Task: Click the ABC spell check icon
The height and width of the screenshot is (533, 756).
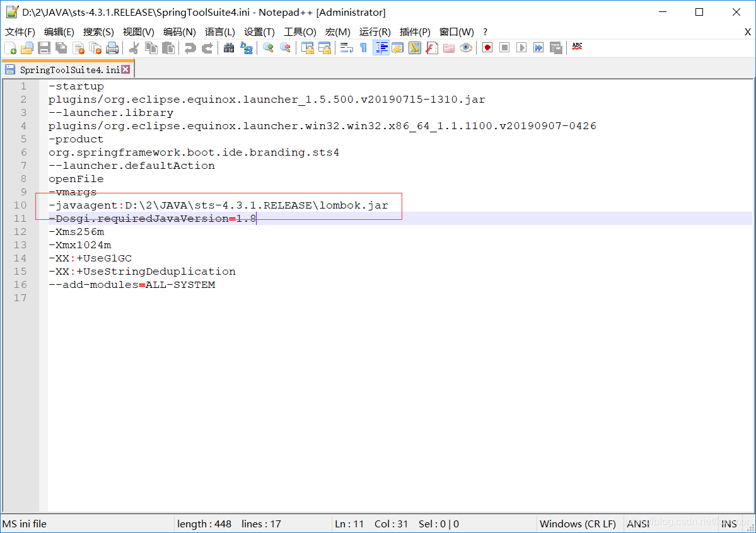Action: point(577,47)
